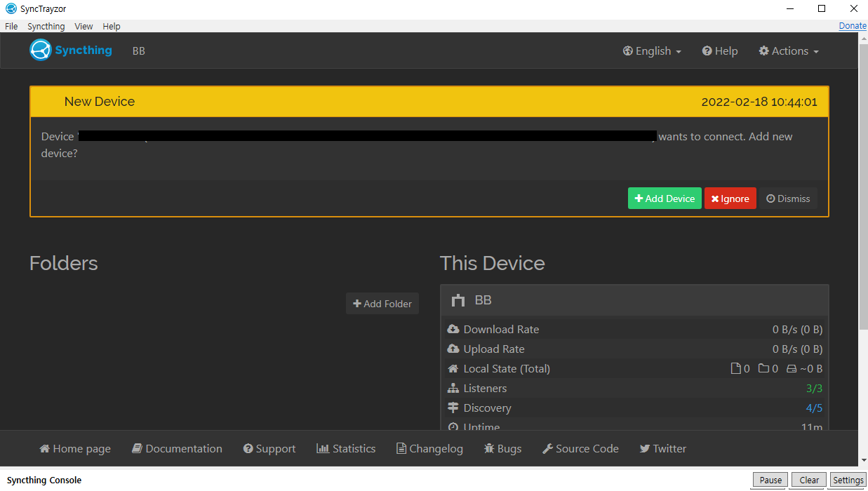Click the BB device icon in panel header
The width and height of the screenshot is (868, 491).
459,300
